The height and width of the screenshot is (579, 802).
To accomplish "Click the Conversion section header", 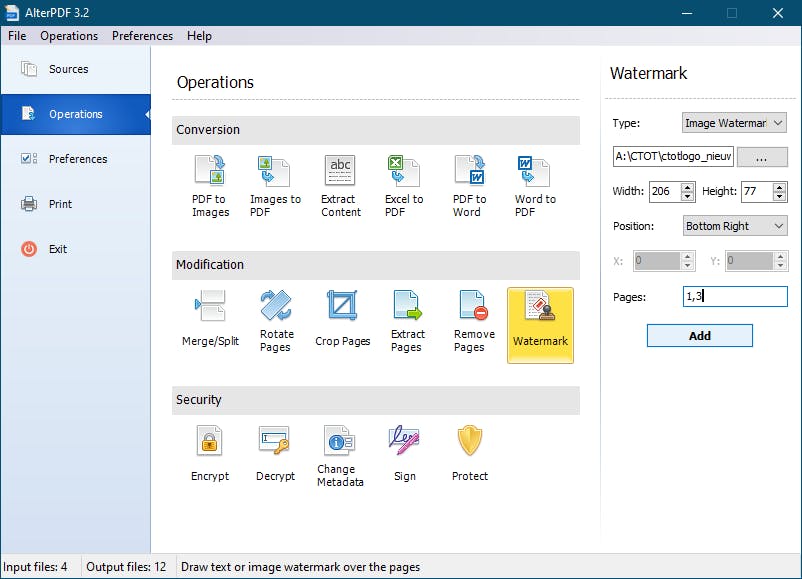I will (375, 130).
